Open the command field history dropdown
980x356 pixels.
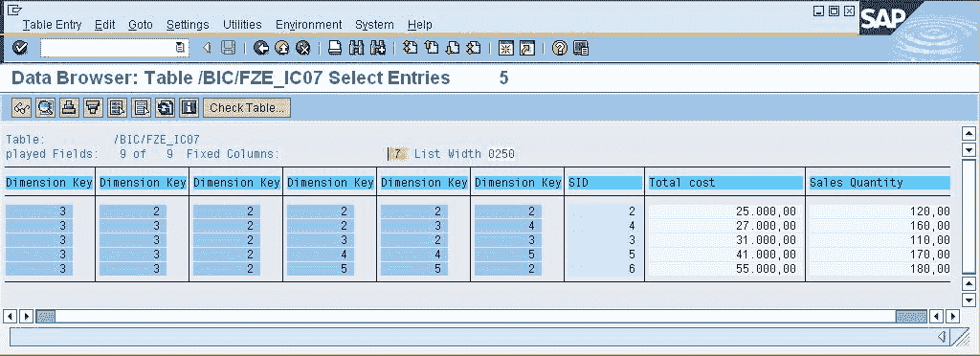(180, 48)
